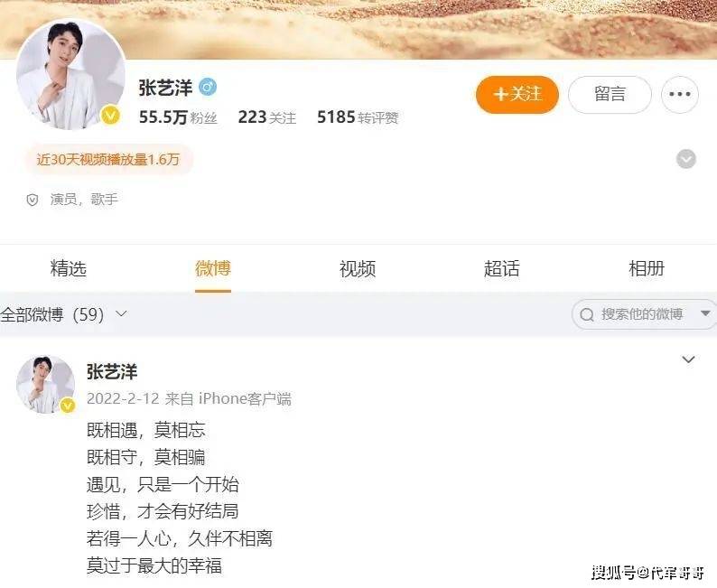Viewport: 717px width, 588px height.
Task: Open the 55.5万 粉丝 followers count
Action: click(x=178, y=117)
